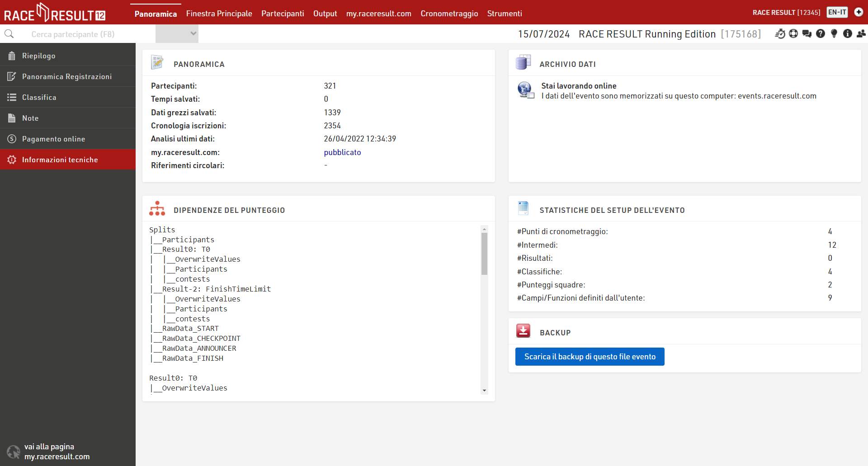Image resolution: width=868 pixels, height=466 pixels.
Task: Click the question mark help icon
Action: (821, 34)
